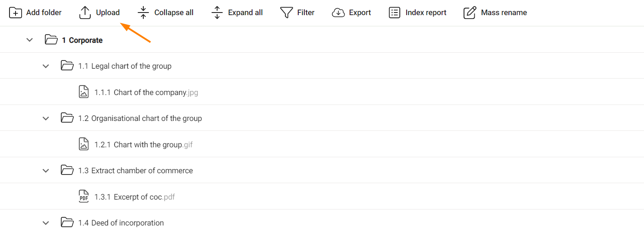Select the 1 Corporate folder label
The height and width of the screenshot is (235, 644).
click(82, 40)
